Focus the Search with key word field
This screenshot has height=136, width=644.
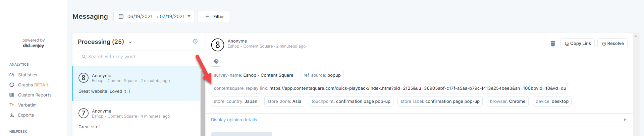[x=139, y=57]
